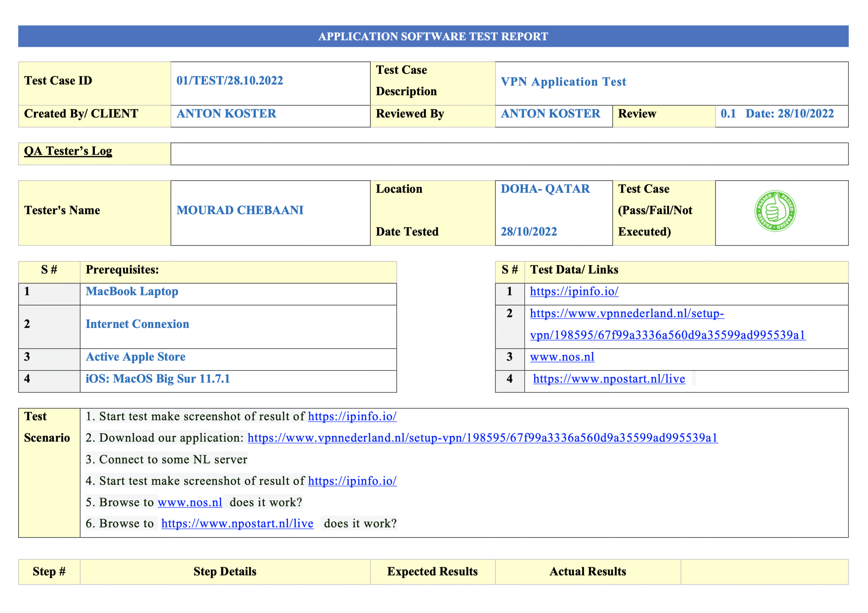Click Date Tested value 28/10/2022
Viewport: 868px width, 613px height.
pos(529,231)
